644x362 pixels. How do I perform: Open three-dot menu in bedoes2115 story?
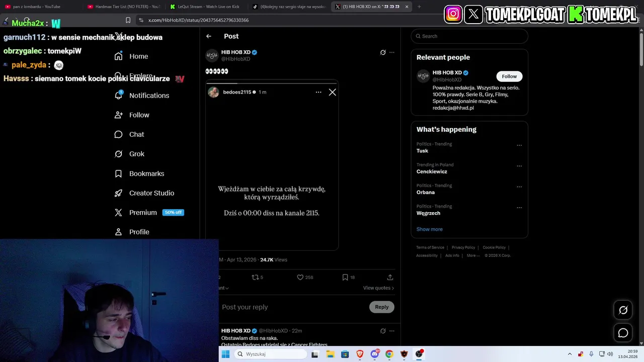coord(318,92)
